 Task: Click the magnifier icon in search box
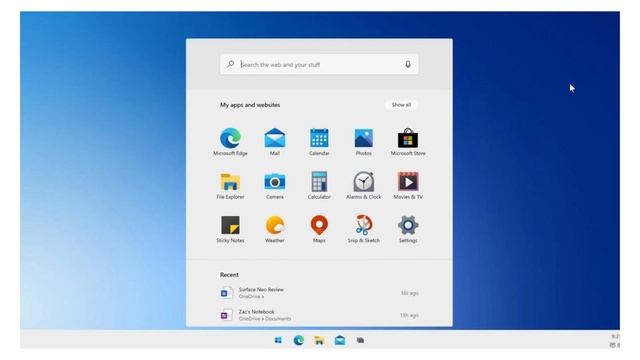click(x=231, y=64)
